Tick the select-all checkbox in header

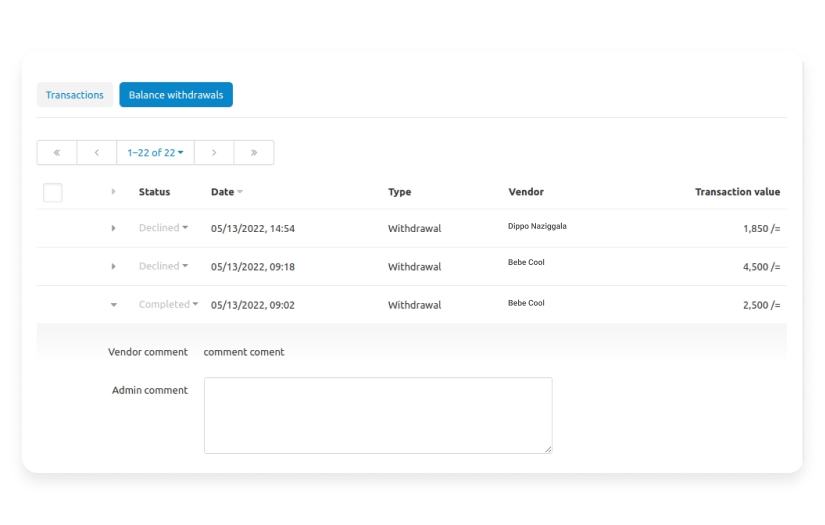(x=53, y=193)
